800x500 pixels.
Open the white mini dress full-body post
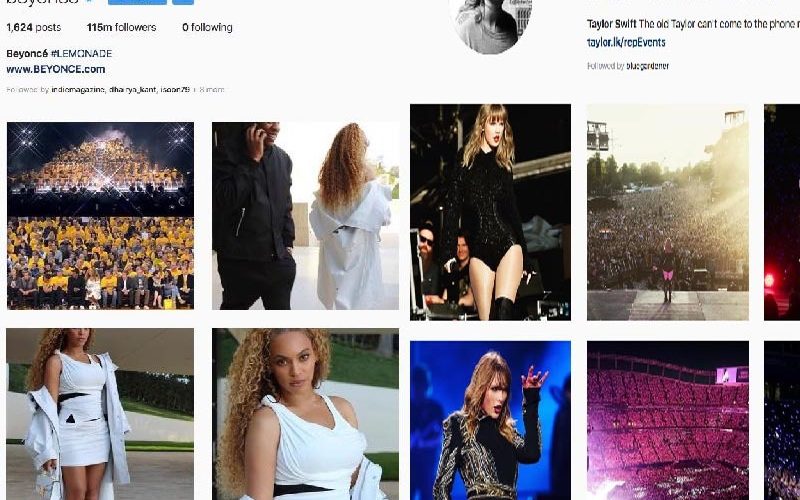click(x=100, y=414)
